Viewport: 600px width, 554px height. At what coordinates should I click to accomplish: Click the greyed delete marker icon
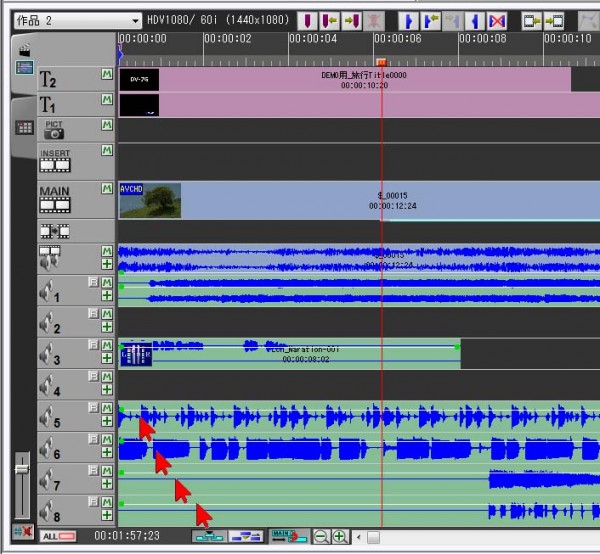[x=373, y=21]
